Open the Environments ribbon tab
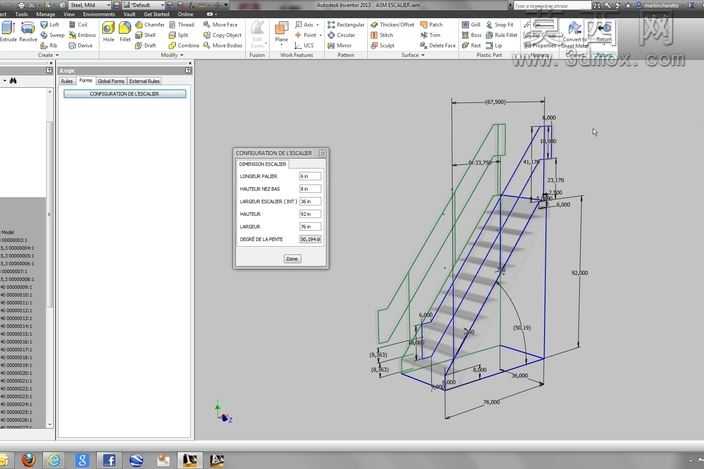 click(99, 14)
